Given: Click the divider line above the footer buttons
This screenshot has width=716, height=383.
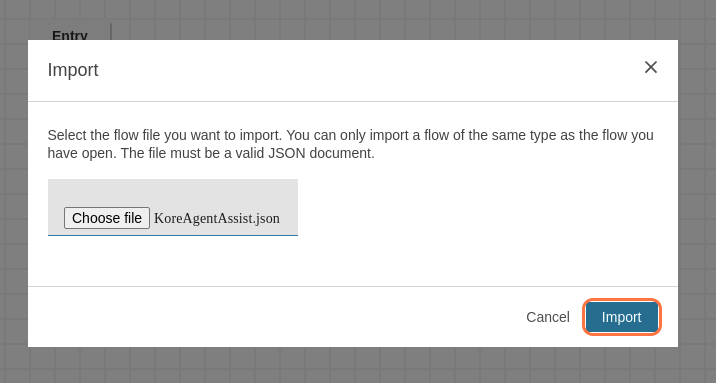Looking at the screenshot, I should click(x=353, y=287).
